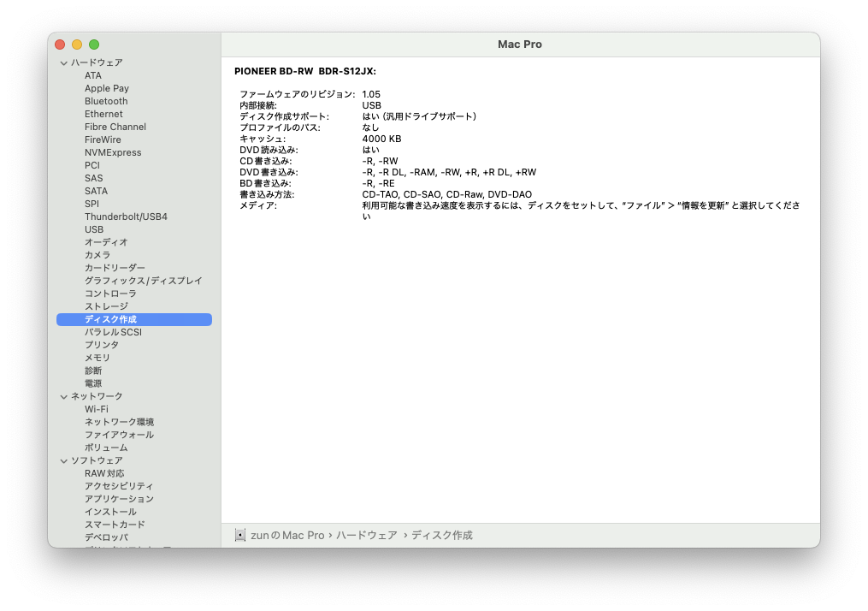This screenshot has width=868, height=611.
Task: Select アプリケーション under software
Action: [x=119, y=499]
